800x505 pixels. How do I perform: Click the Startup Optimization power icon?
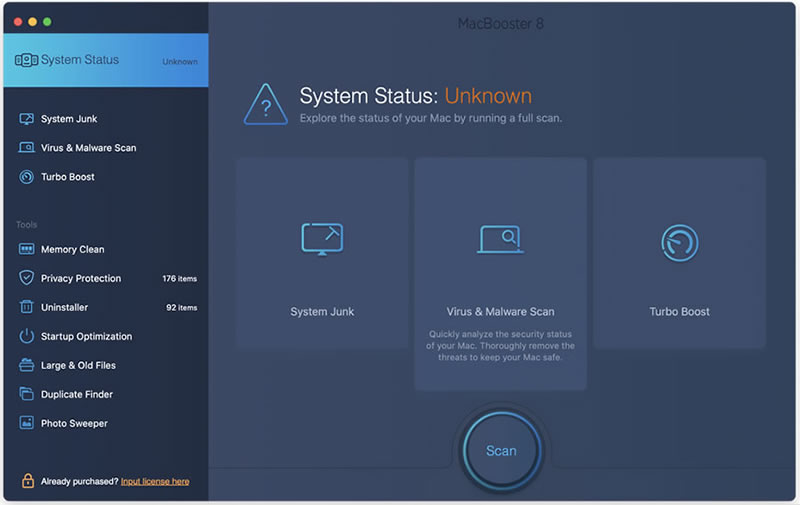pyautogui.click(x=27, y=336)
